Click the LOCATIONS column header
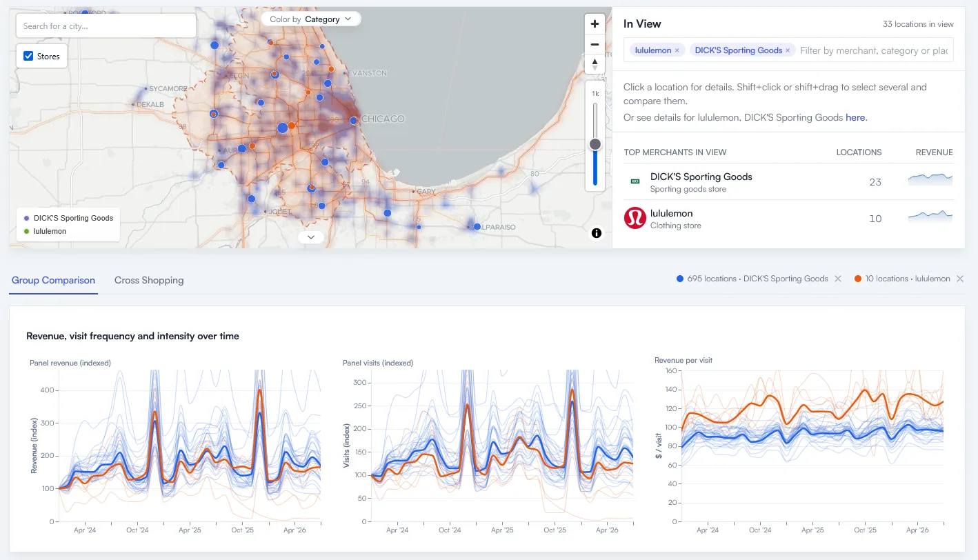 tap(859, 152)
